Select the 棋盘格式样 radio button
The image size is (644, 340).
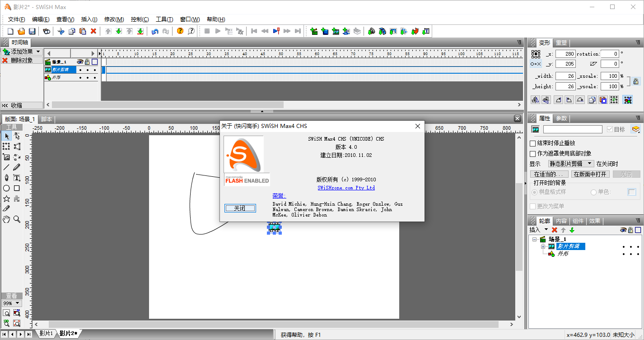coord(534,192)
